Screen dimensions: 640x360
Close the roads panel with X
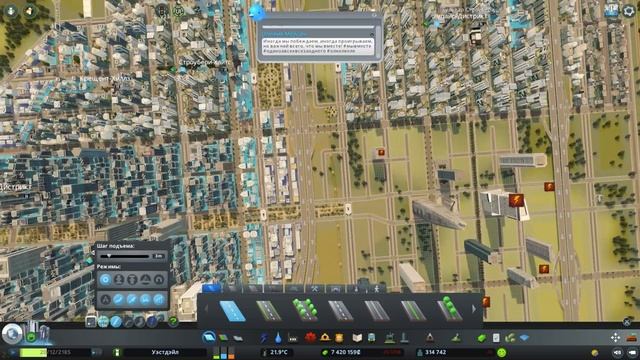[627, 322]
